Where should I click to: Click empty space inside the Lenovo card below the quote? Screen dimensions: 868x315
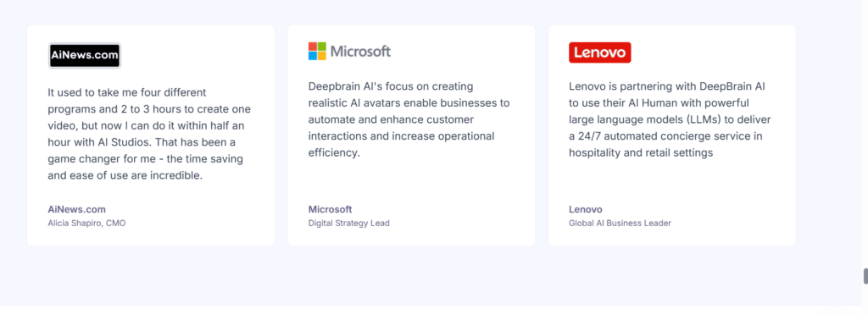671,181
